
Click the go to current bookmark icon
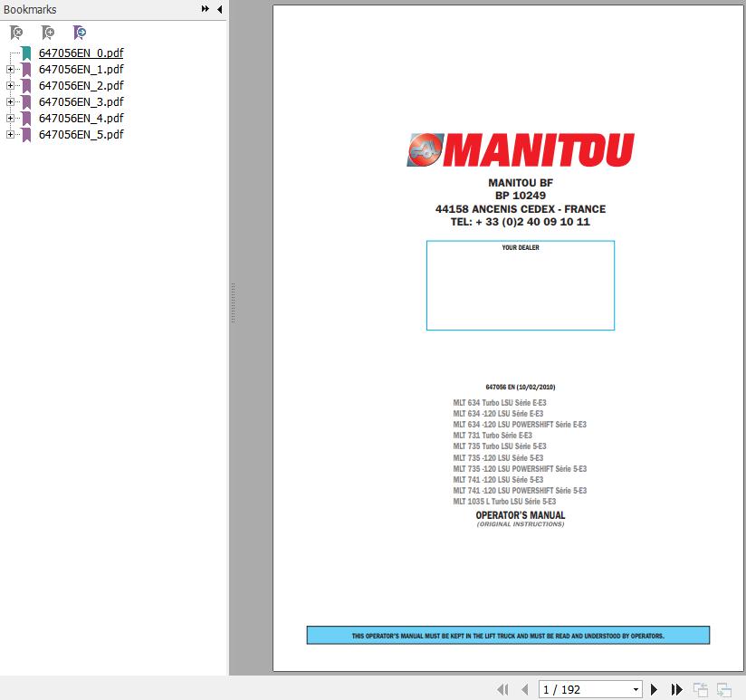(x=80, y=33)
